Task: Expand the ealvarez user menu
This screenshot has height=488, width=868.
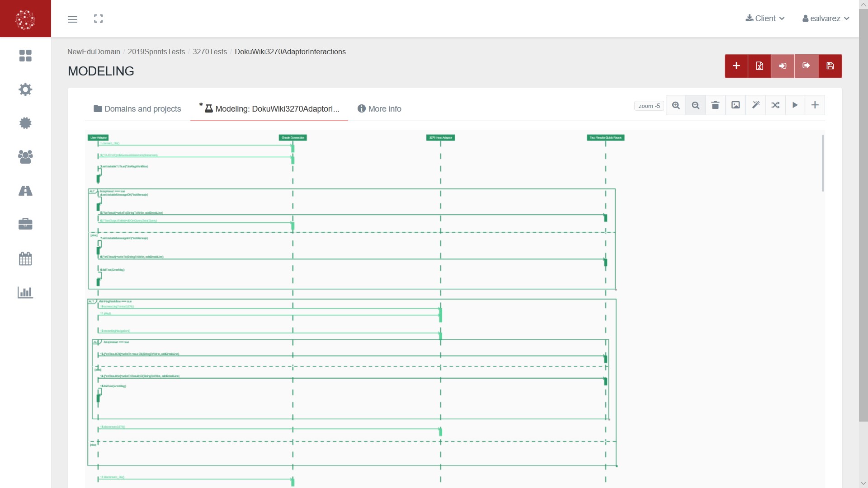Action: click(x=826, y=19)
